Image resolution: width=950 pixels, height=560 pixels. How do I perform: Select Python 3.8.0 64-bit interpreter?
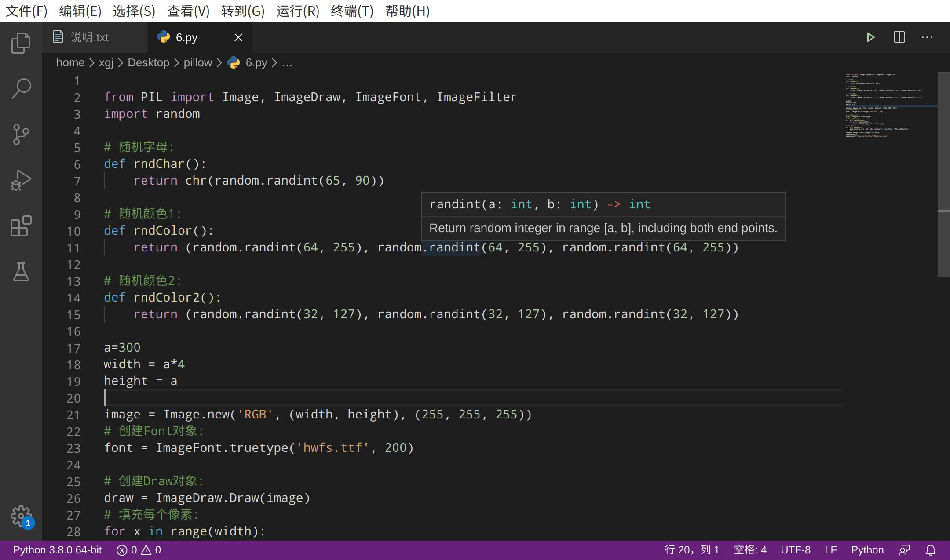pos(57,550)
